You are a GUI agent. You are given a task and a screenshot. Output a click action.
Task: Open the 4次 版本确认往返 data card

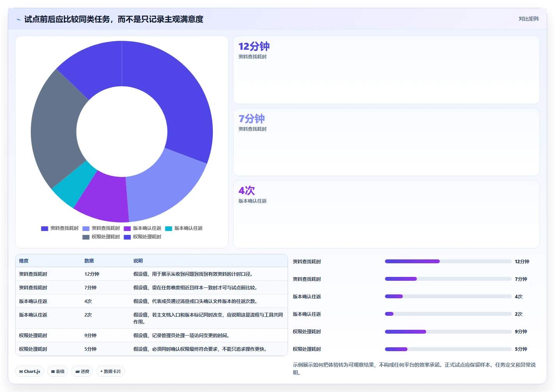(x=386, y=214)
